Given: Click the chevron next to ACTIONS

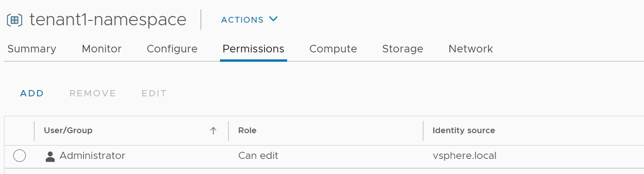Looking at the screenshot, I should pyautogui.click(x=273, y=19).
